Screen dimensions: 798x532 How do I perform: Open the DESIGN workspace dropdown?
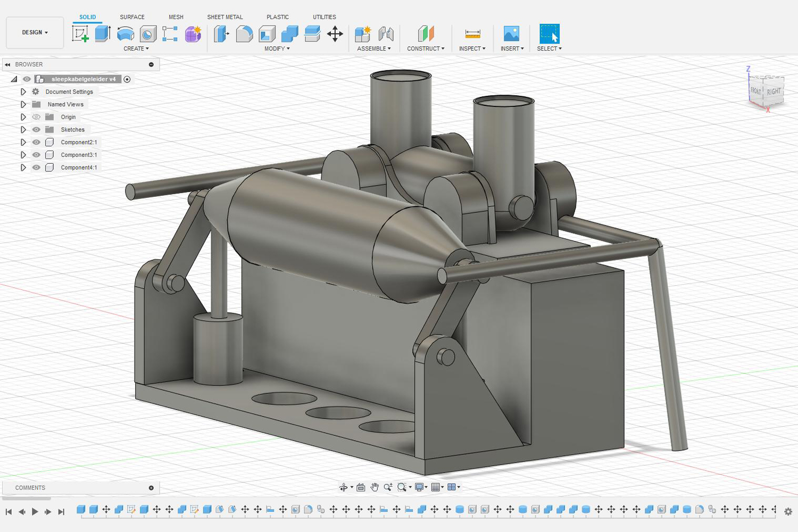(x=35, y=32)
